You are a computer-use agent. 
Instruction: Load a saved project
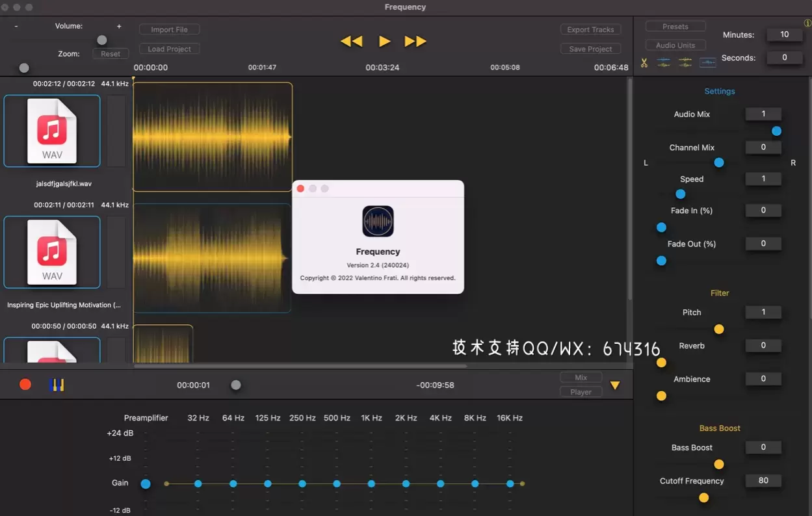pyautogui.click(x=169, y=48)
